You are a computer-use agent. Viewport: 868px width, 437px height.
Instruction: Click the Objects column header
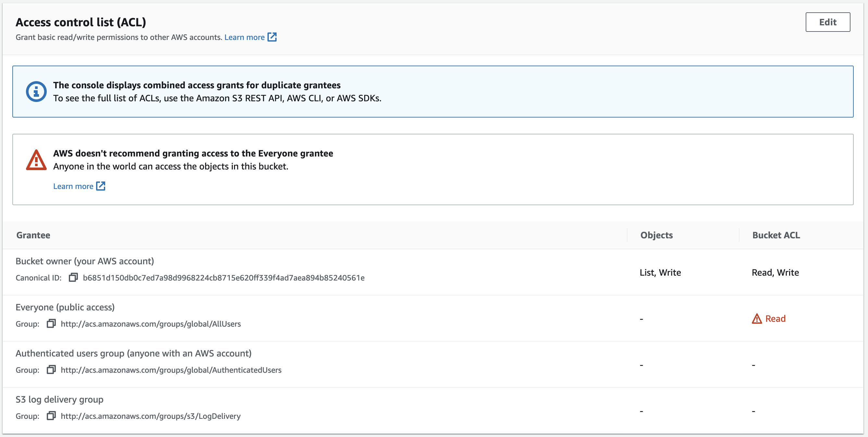656,235
